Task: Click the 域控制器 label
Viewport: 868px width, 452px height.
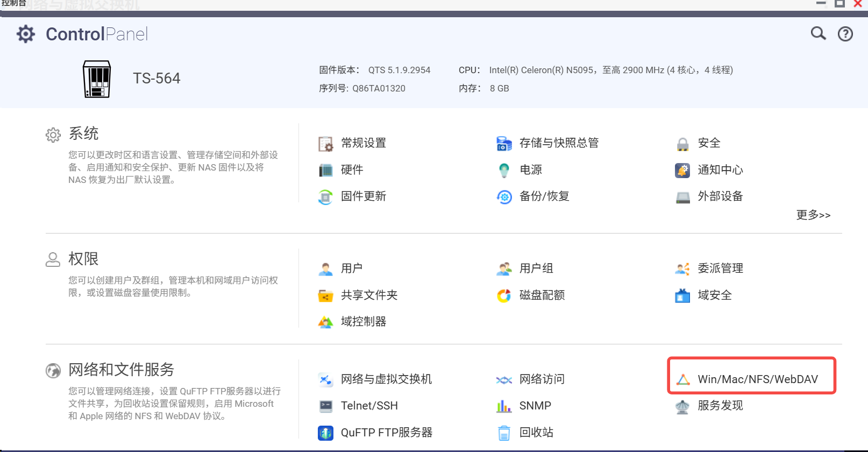Action: pos(364,322)
